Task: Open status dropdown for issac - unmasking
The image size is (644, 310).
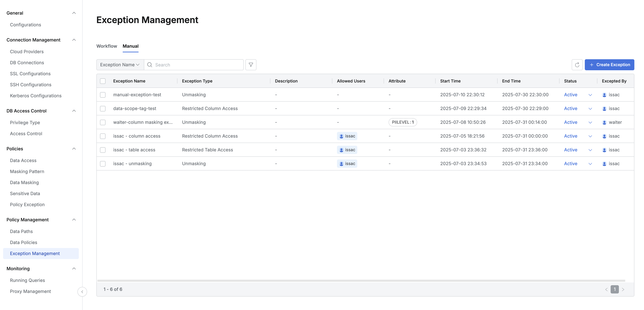Action: tap(590, 164)
